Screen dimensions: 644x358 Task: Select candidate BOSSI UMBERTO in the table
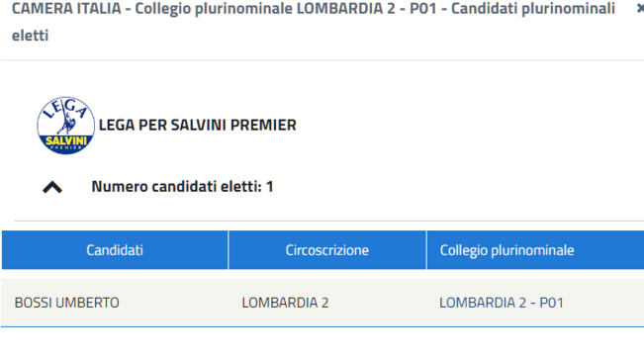pos(67,303)
